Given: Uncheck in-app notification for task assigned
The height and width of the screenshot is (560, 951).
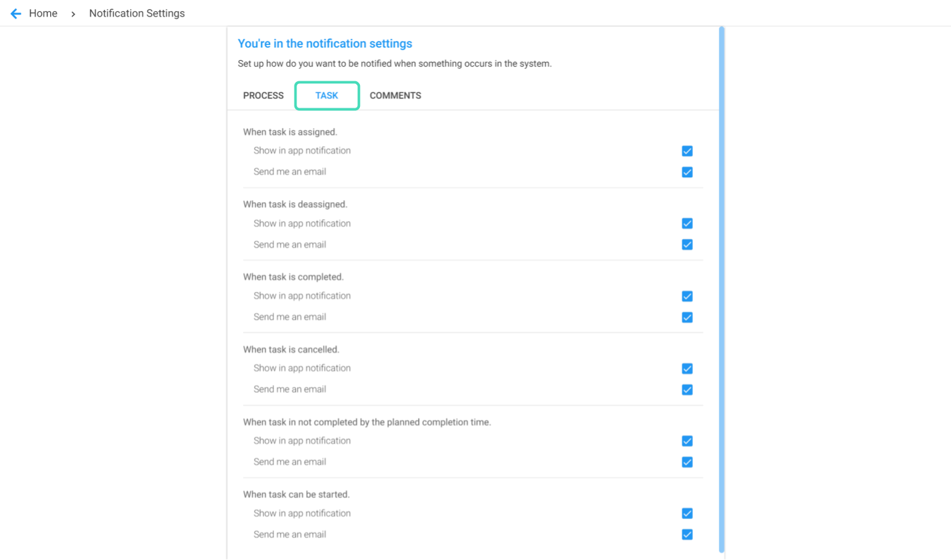Looking at the screenshot, I should point(687,151).
